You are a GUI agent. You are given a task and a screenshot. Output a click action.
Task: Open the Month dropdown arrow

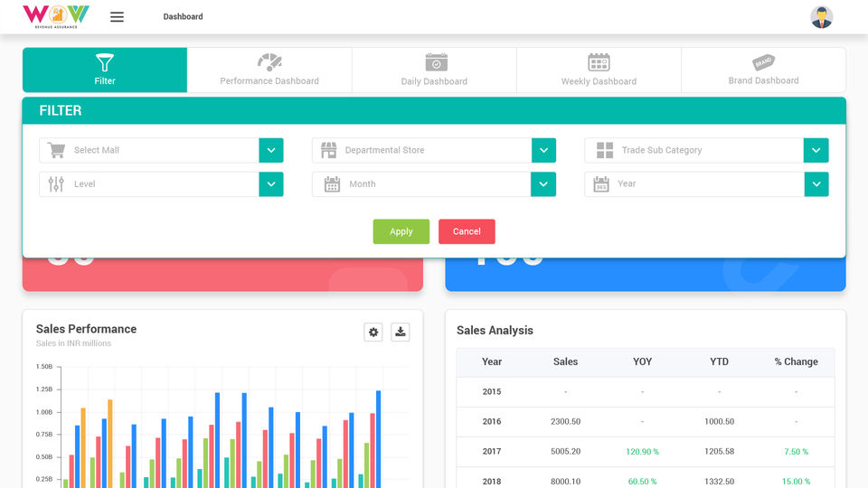coord(543,184)
